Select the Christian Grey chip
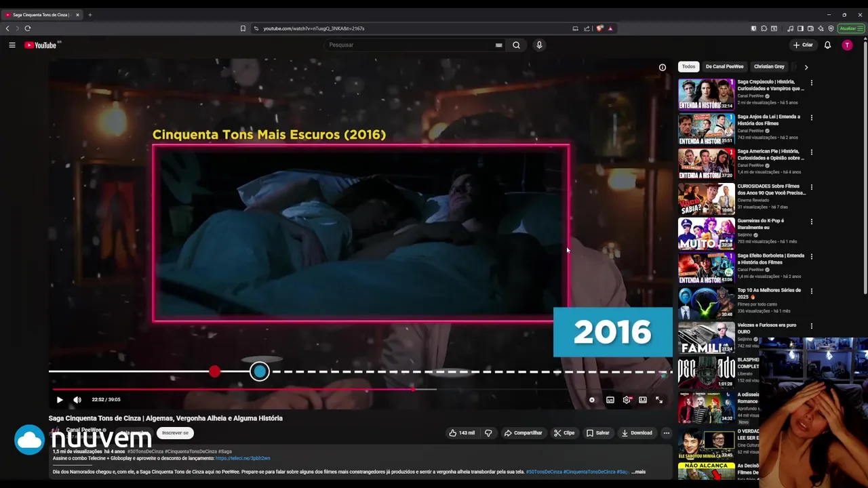 point(769,67)
